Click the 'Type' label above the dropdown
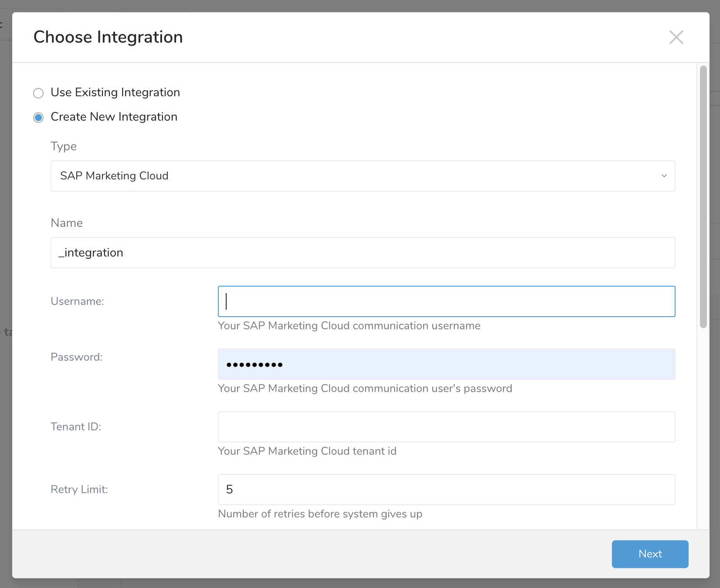This screenshot has width=720, height=588. 64,146
